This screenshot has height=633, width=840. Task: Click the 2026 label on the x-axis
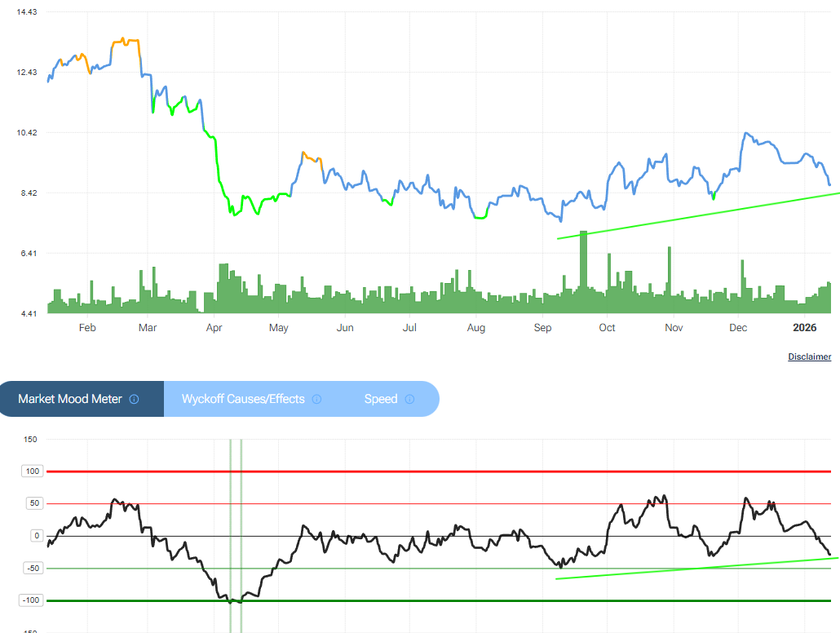pos(805,327)
